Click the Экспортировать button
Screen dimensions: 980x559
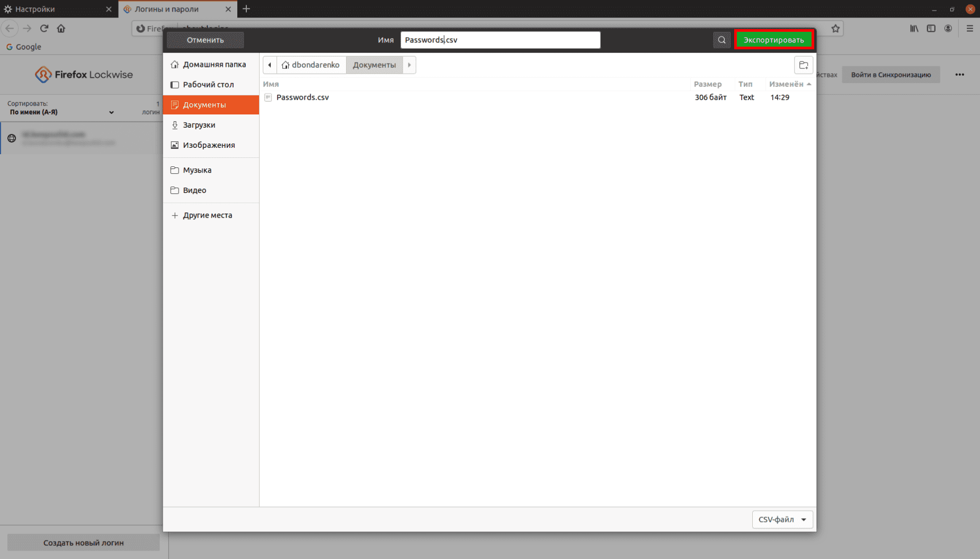tap(773, 40)
